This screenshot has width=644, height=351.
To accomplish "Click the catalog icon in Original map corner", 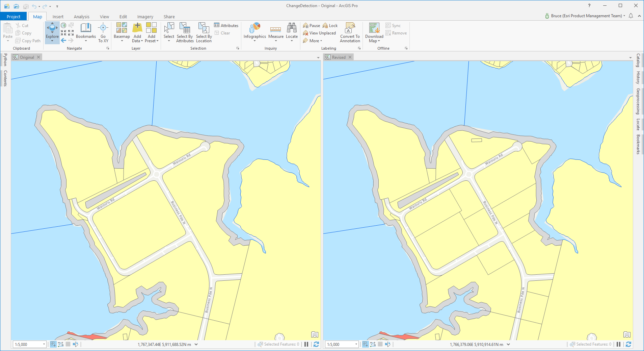I will pos(315,334).
